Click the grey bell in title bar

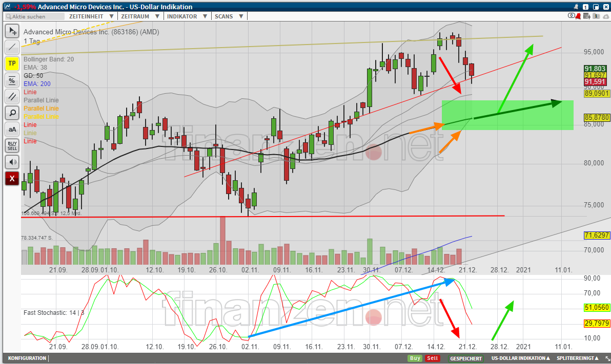576,7
